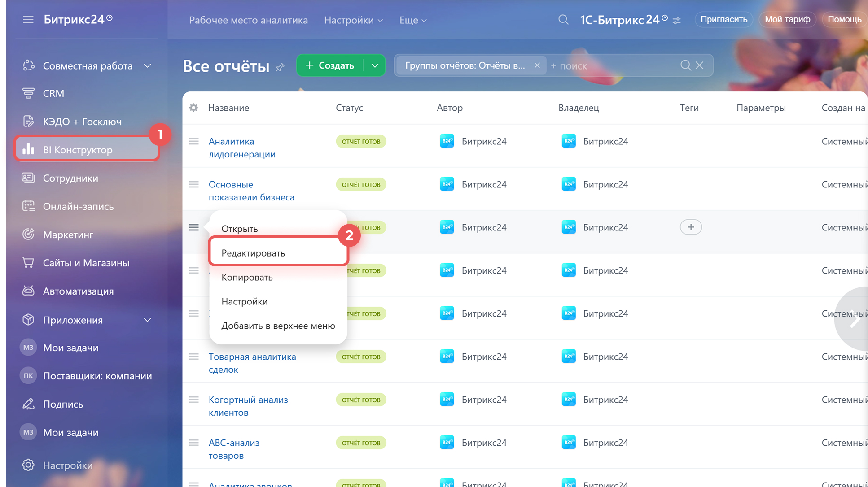Image resolution: width=868 pixels, height=487 pixels.
Task: Open ABC-анализ товаров report link
Action: [234, 449]
